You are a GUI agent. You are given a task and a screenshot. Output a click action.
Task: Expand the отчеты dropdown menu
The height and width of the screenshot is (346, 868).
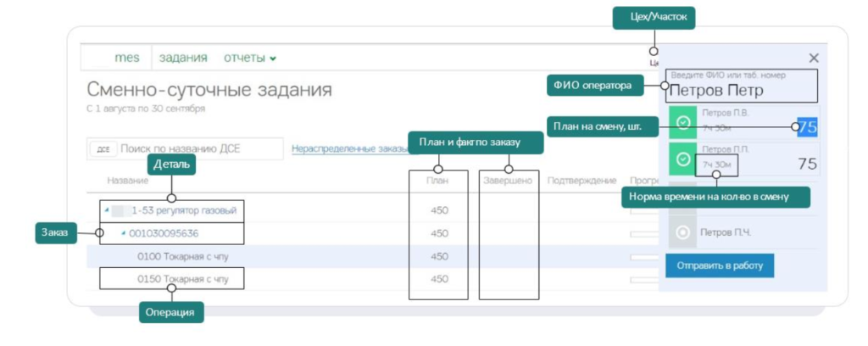[250, 58]
